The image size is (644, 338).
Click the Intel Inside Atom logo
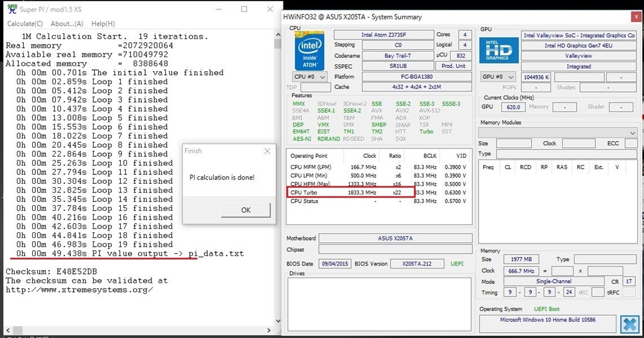pyautogui.click(x=310, y=50)
